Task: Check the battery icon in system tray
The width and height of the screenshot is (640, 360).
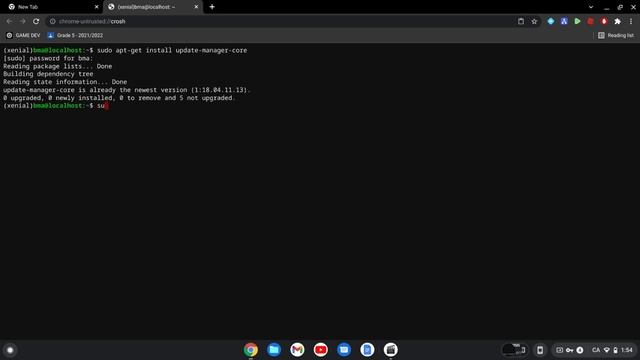Action: [x=616, y=350]
